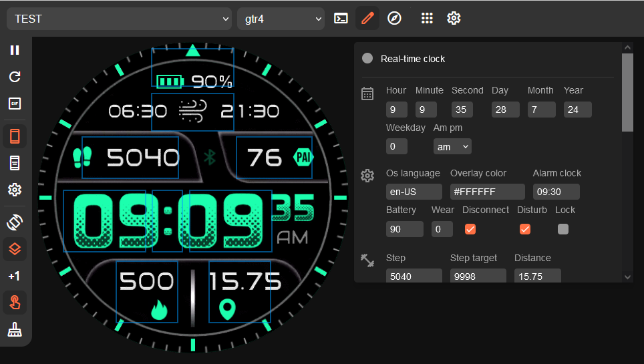Click the Wear input field

point(442,229)
